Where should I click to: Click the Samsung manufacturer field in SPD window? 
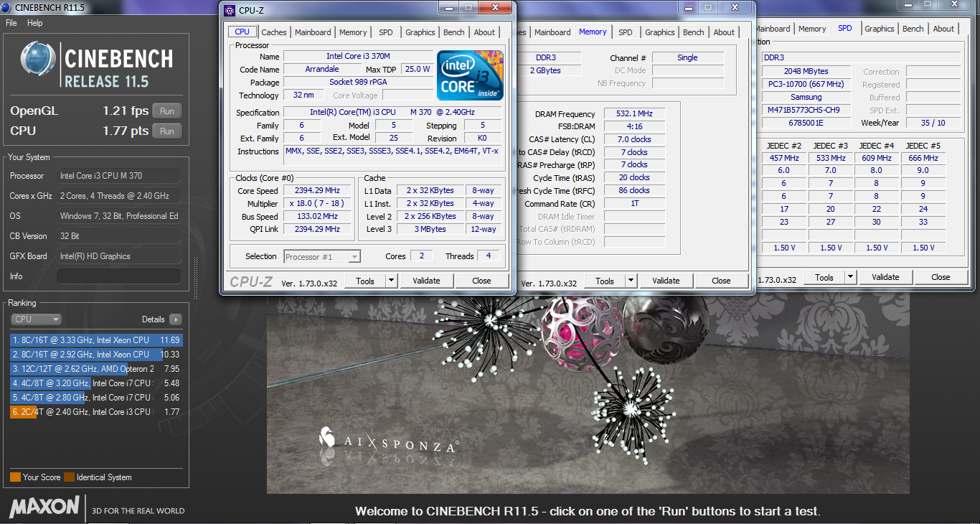click(806, 97)
